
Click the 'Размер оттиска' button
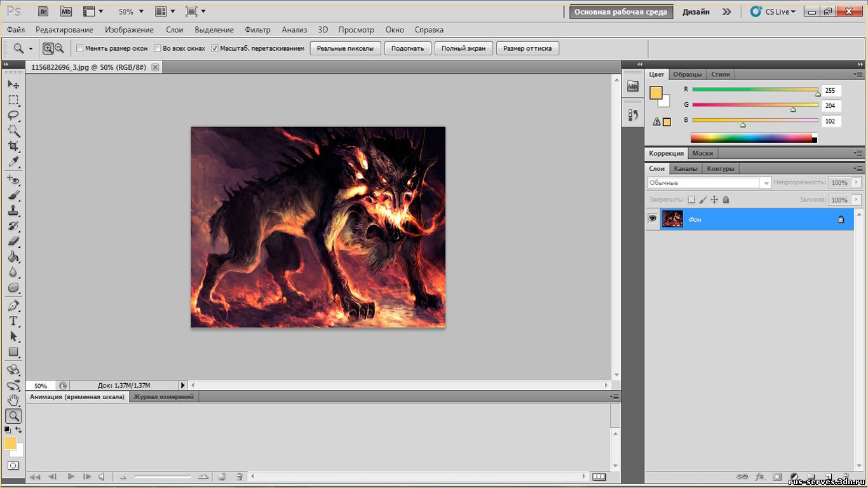click(x=527, y=48)
